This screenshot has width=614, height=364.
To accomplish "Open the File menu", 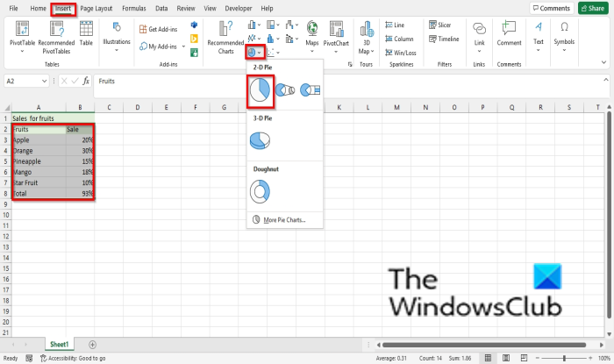I will point(14,8).
